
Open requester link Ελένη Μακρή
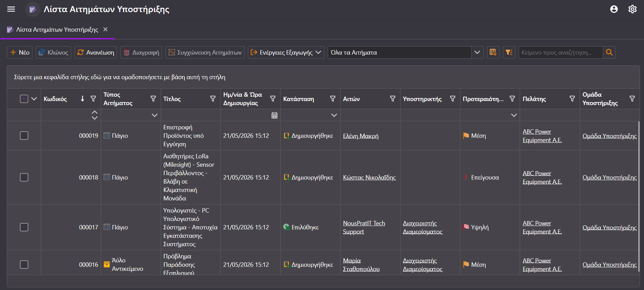pyautogui.click(x=361, y=136)
